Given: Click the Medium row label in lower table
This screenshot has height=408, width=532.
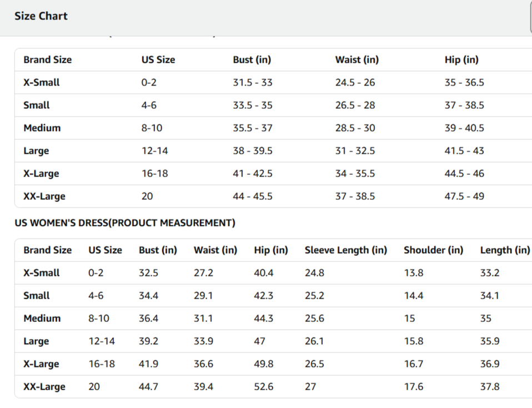Looking at the screenshot, I should coord(42,319).
